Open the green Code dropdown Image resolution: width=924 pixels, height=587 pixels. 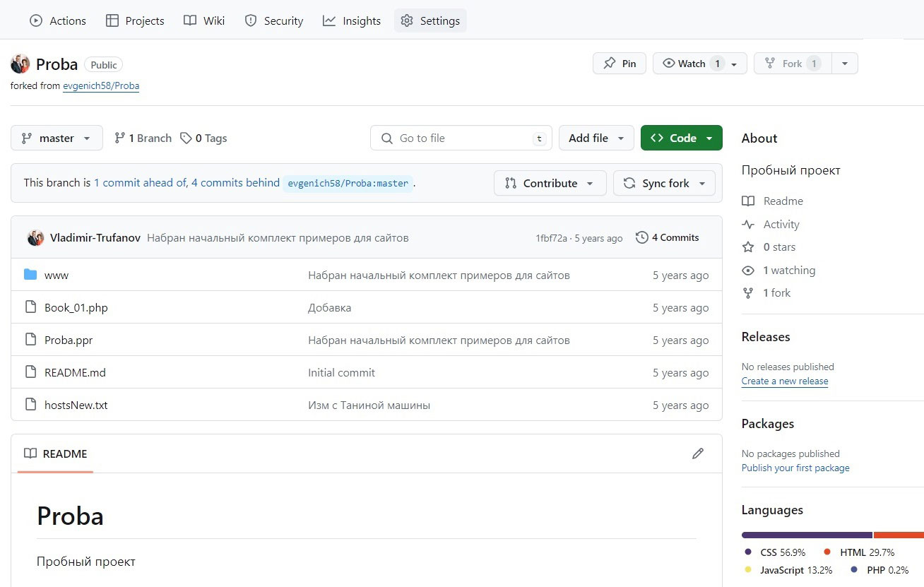point(681,138)
